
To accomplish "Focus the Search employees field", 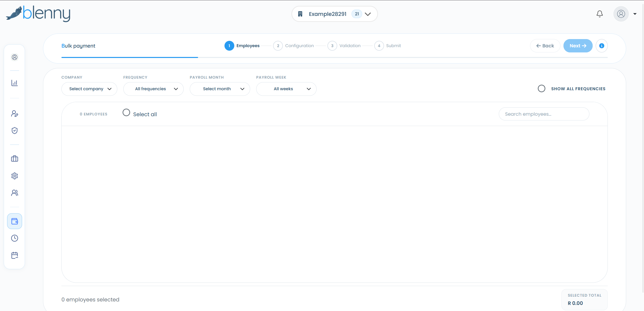I will tap(544, 114).
